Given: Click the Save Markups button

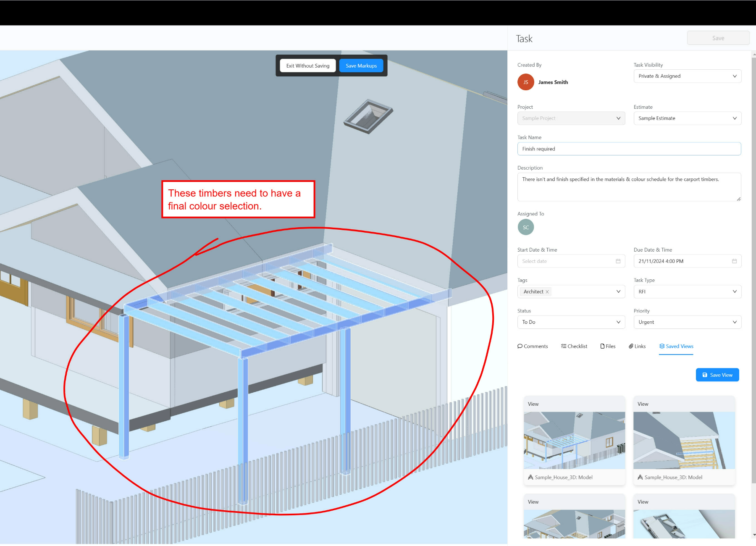Looking at the screenshot, I should [361, 66].
